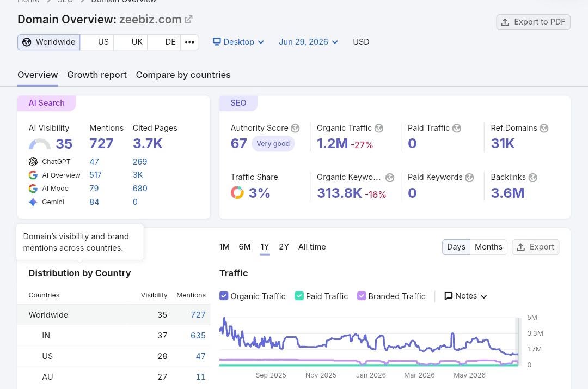Open Backlinks value 3.6M

click(x=507, y=193)
